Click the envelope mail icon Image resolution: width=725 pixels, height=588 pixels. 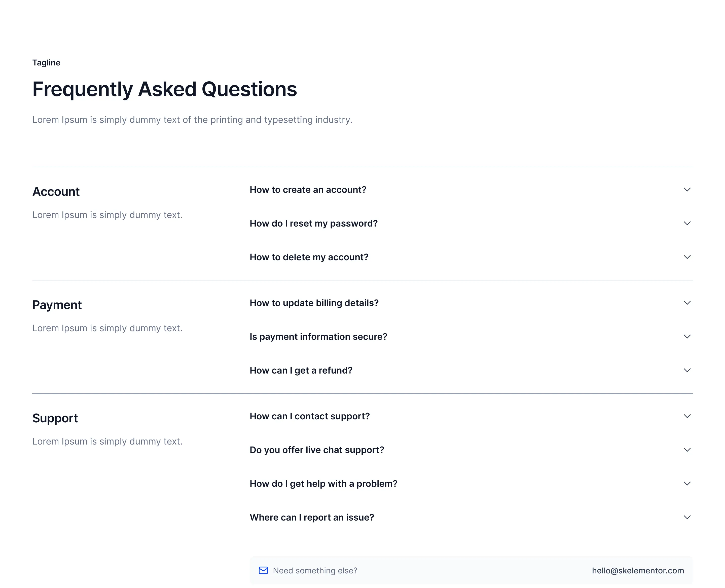[x=263, y=570]
